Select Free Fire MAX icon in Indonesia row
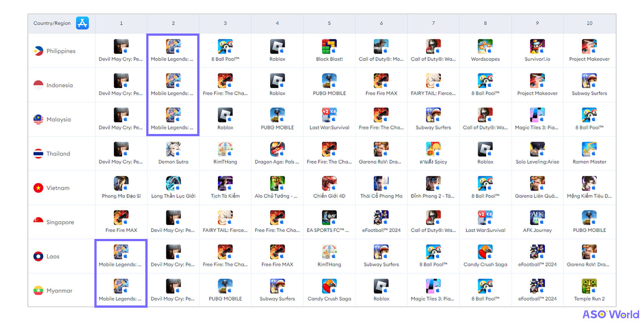 (x=381, y=81)
